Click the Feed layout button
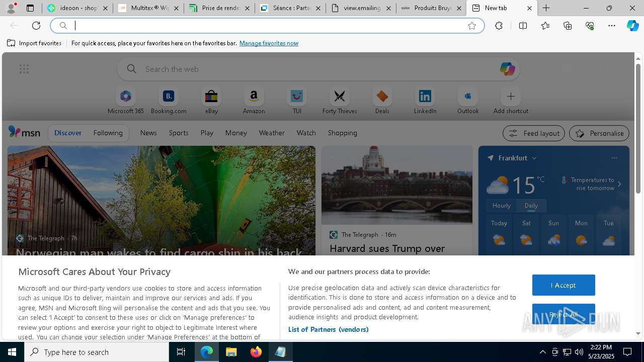The width and height of the screenshot is (644, 362). tap(534, 133)
